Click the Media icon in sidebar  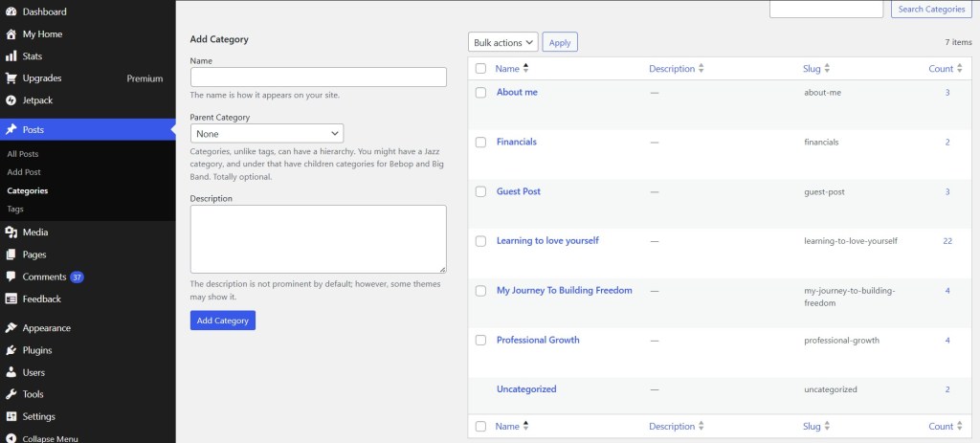click(x=11, y=233)
